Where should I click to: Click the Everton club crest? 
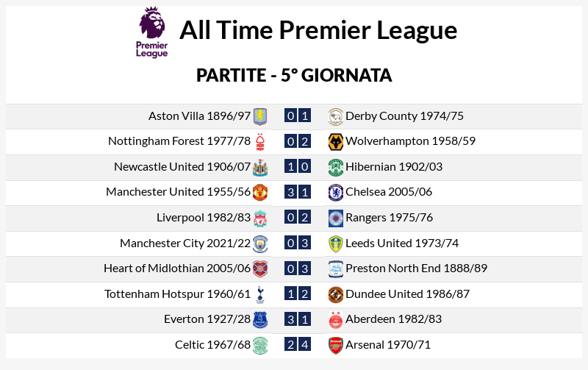coord(260,320)
